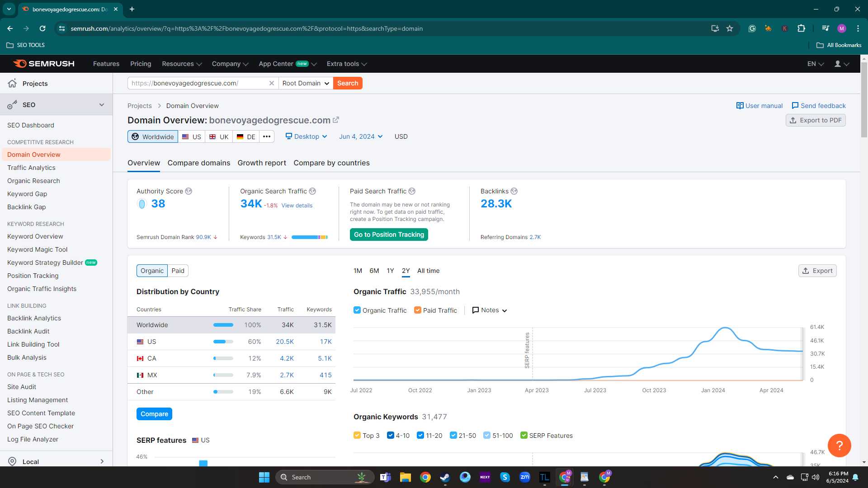Click the Semrush logo in header
This screenshot has width=868, height=488.
coord(44,64)
